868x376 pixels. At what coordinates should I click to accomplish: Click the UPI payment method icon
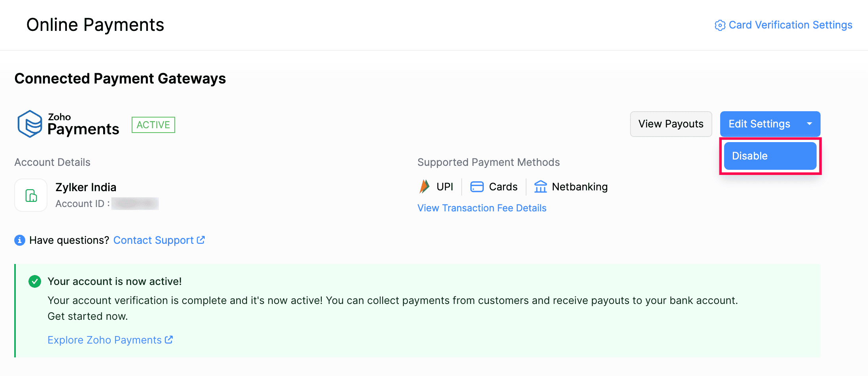click(x=424, y=186)
